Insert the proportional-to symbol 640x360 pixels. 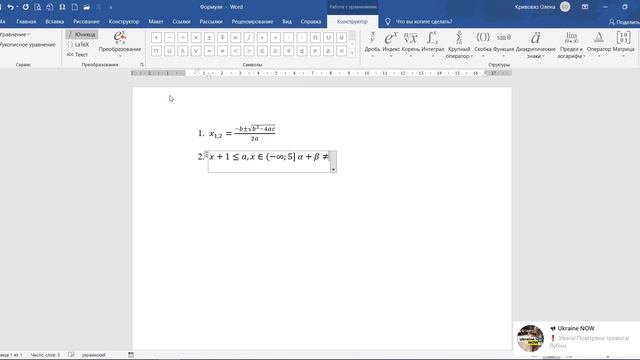click(x=236, y=38)
